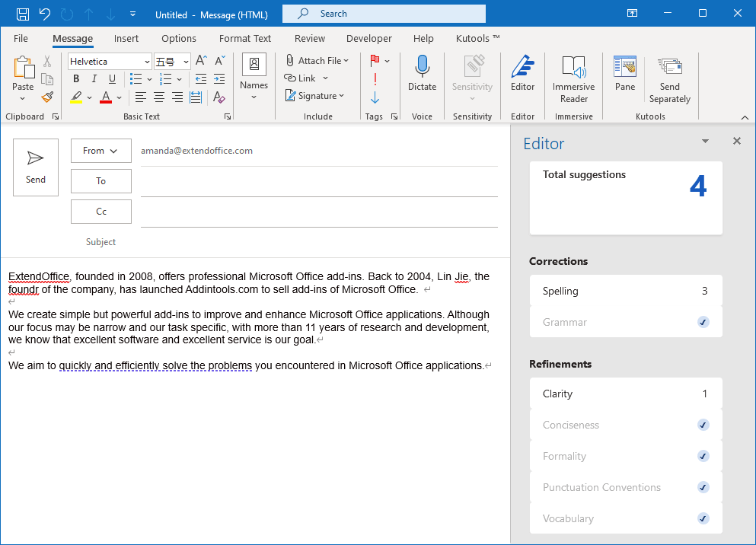Open the Tags dialog launcher
Viewport: 756px width, 545px height.
tap(394, 116)
